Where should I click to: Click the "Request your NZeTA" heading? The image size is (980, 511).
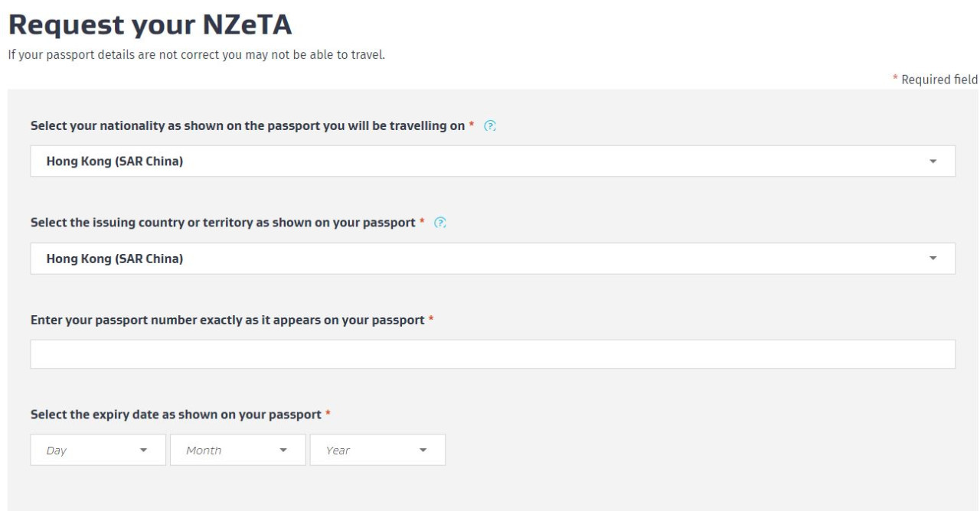point(150,27)
